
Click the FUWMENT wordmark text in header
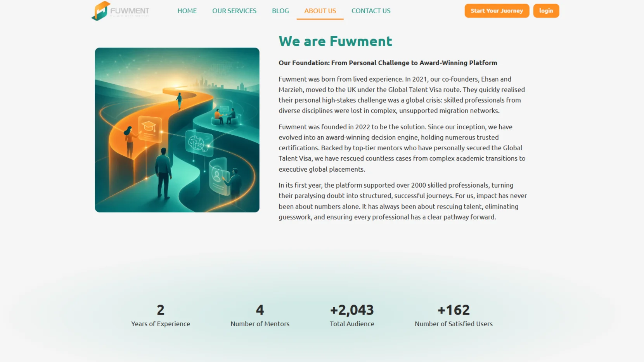(x=130, y=11)
